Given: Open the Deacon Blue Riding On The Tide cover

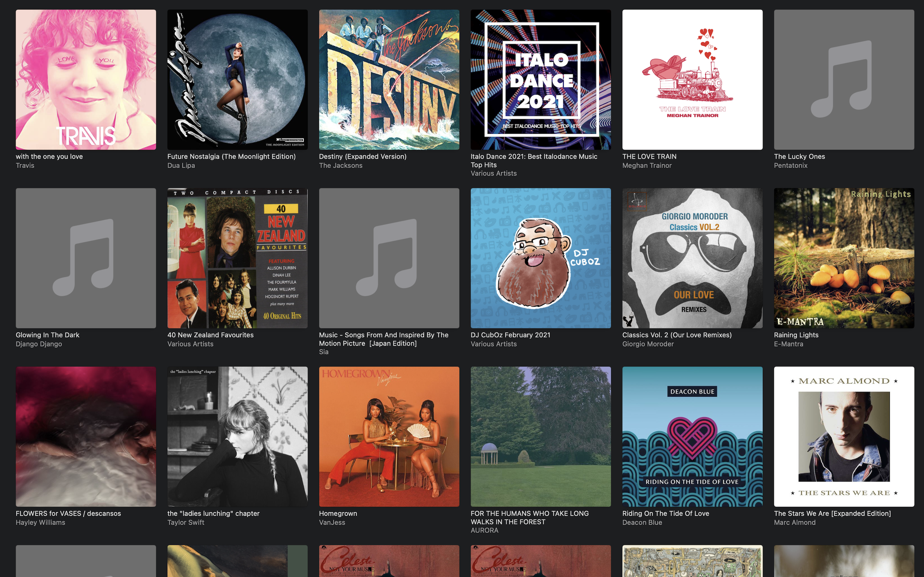Looking at the screenshot, I should [x=692, y=436].
